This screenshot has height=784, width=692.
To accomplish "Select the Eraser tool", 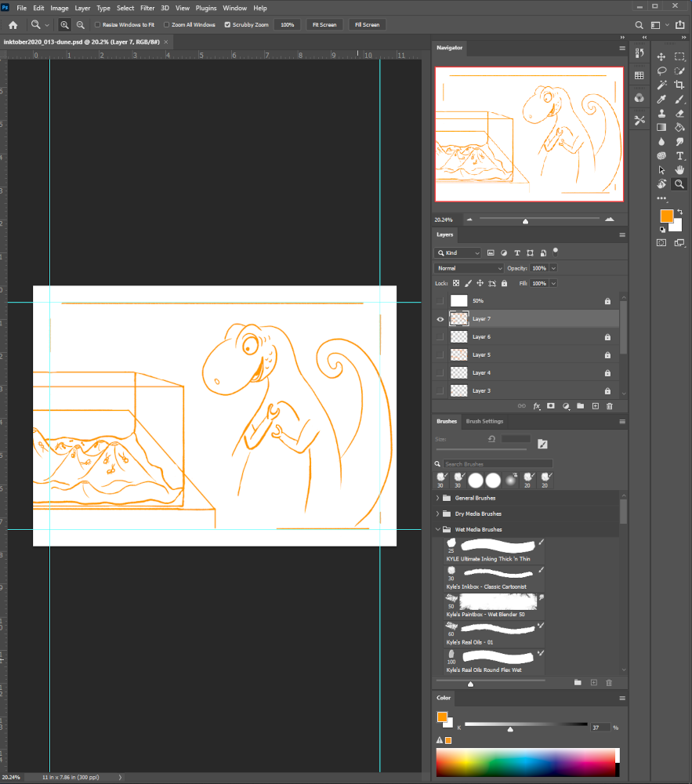I will coord(679,113).
